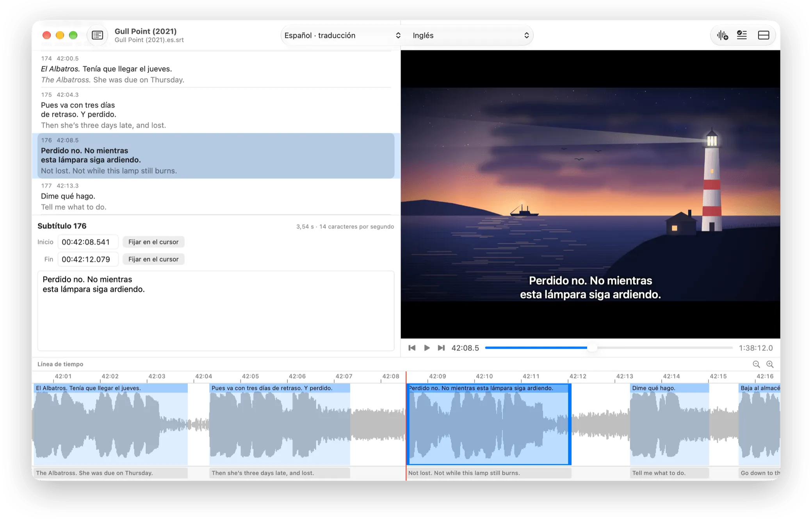Screen dimensions: 812x524
Task: Toggle the sidebar list panel icon
Action: tap(97, 35)
